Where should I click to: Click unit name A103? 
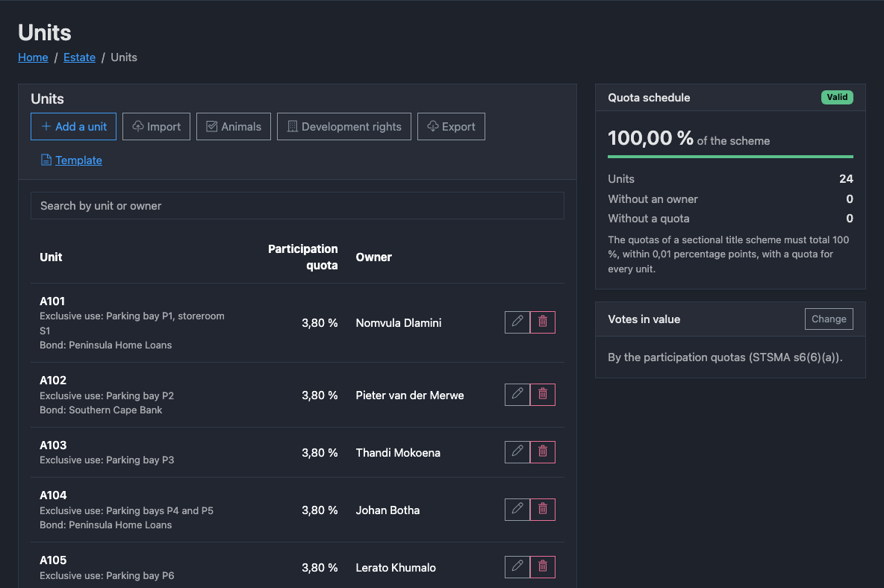pos(53,445)
